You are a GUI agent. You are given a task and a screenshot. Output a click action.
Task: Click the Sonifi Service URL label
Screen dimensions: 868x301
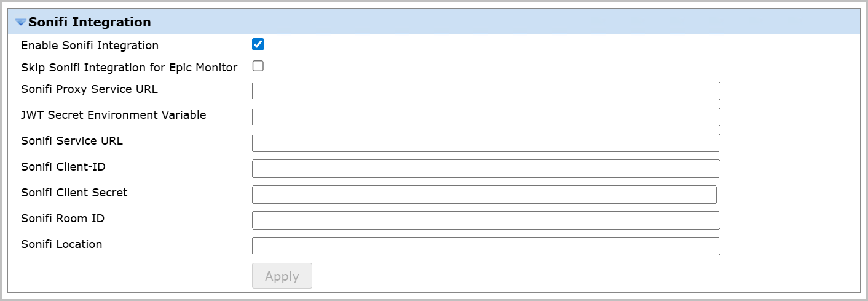tap(72, 141)
